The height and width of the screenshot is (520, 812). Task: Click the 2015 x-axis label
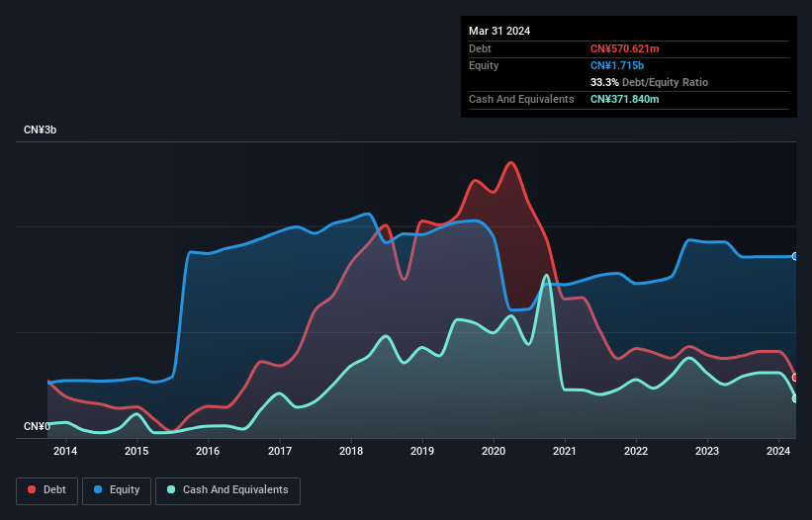pos(136,451)
